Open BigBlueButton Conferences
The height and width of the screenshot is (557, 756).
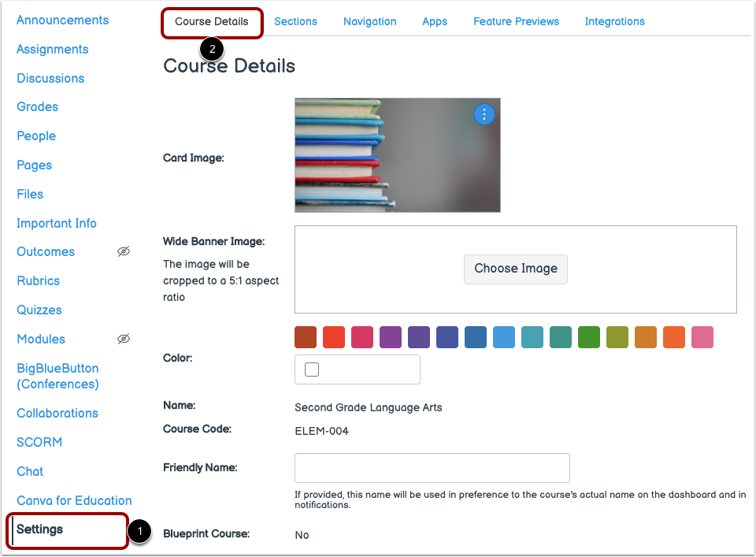pyautogui.click(x=57, y=377)
